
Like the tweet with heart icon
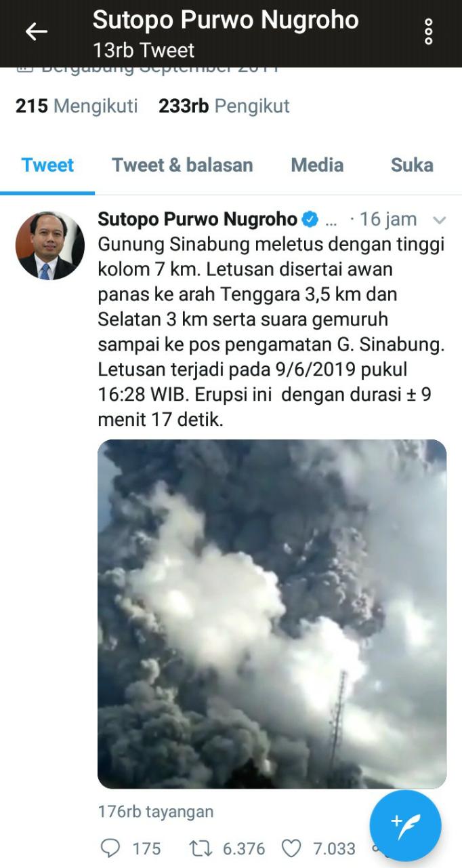pyautogui.click(x=291, y=848)
